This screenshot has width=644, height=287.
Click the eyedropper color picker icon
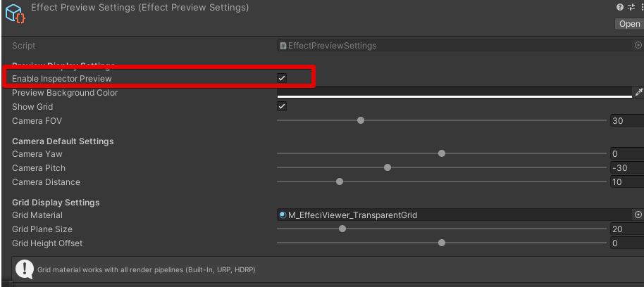point(638,93)
